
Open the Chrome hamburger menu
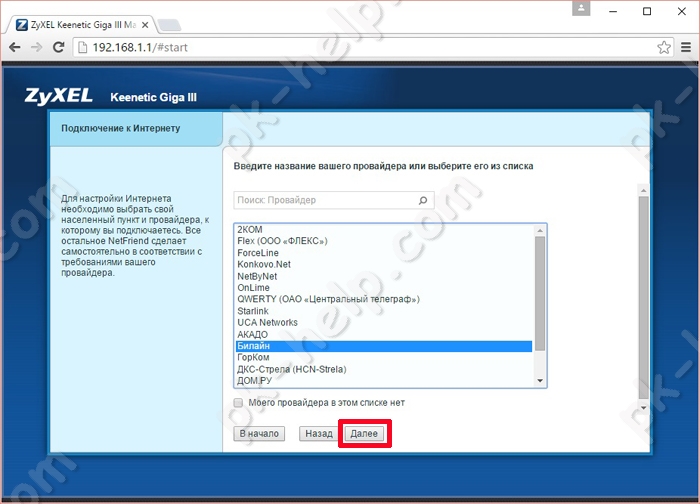point(686,47)
